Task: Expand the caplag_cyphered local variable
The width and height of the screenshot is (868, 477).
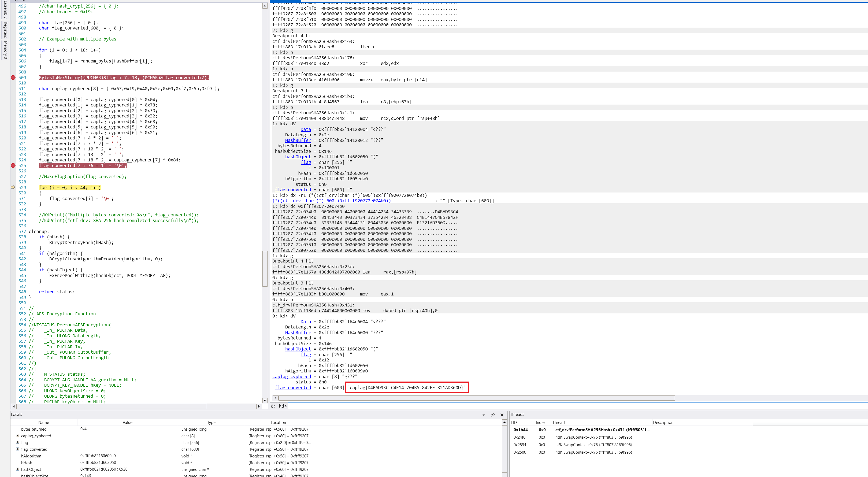Action: [17, 436]
